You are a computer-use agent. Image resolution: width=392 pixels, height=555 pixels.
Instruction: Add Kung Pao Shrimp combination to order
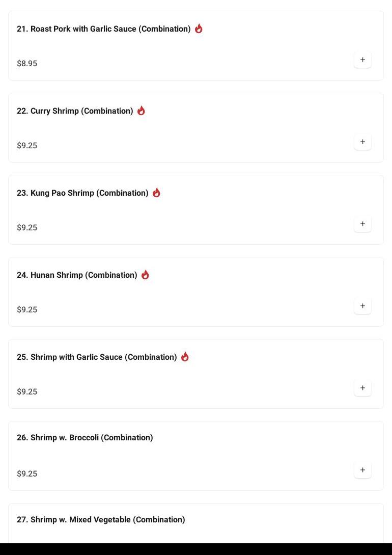pyautogui.click(x=362, y=224)
